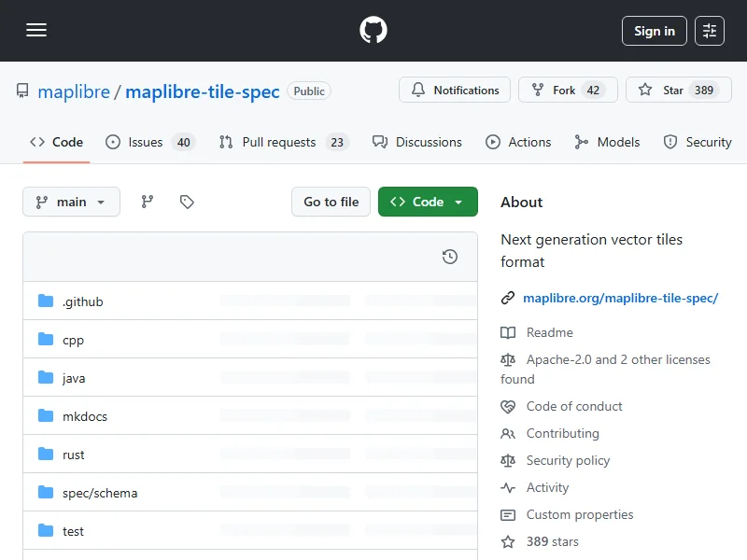Expand the main branch selector
This screenshot has height=560, width=747.
coord(71,202)
